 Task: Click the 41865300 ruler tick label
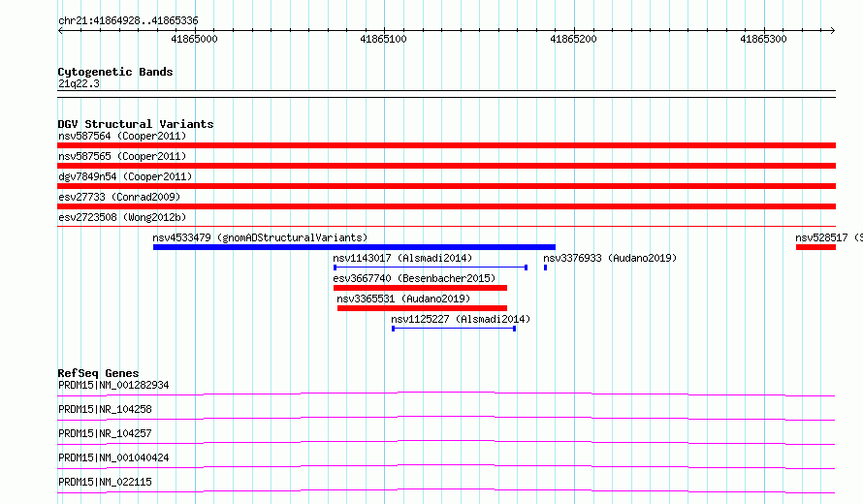point(763,39)
